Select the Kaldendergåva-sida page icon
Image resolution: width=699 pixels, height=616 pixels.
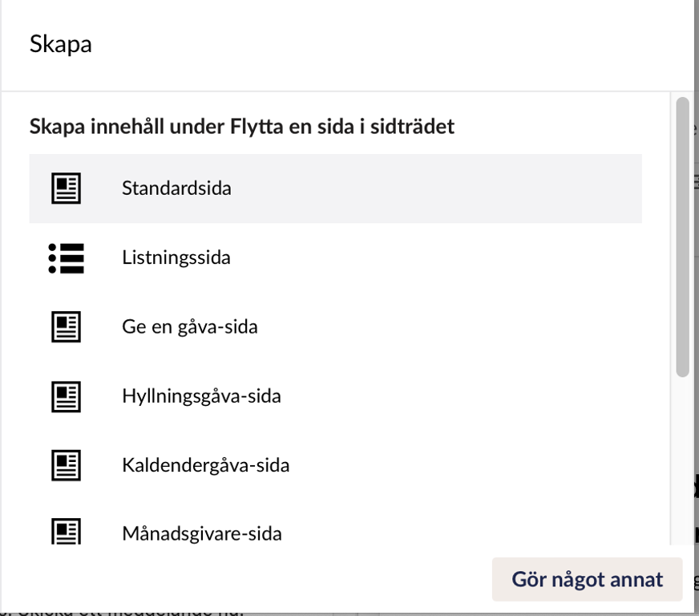[x=66, y=466]
